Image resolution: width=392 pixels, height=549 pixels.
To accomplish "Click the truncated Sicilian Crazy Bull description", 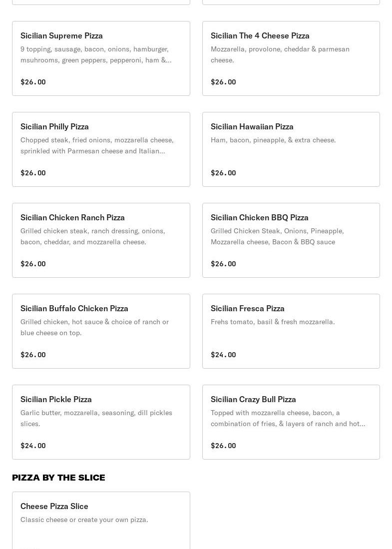I will pyautogui.click(x=288, y=418).
